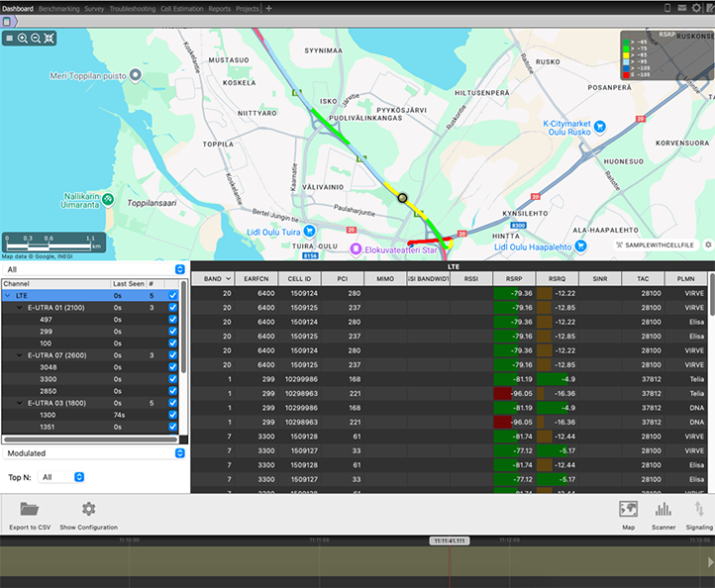715x588 pixels.
Task: Open the Modulated dropdown
Action: pos(94,452)
